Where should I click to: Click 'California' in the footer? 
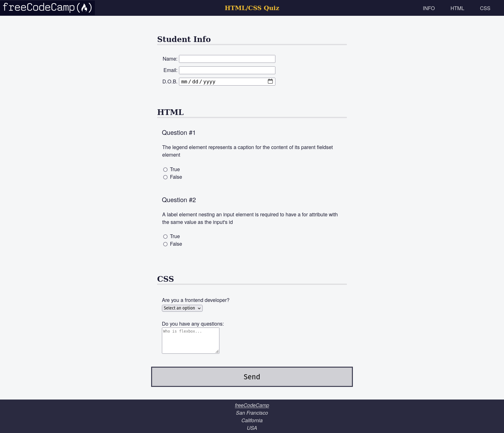[252, 420]
